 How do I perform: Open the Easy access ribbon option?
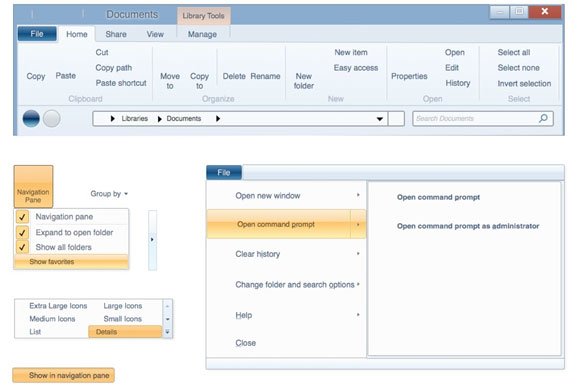pyautogui.click(x=356, y=68)
